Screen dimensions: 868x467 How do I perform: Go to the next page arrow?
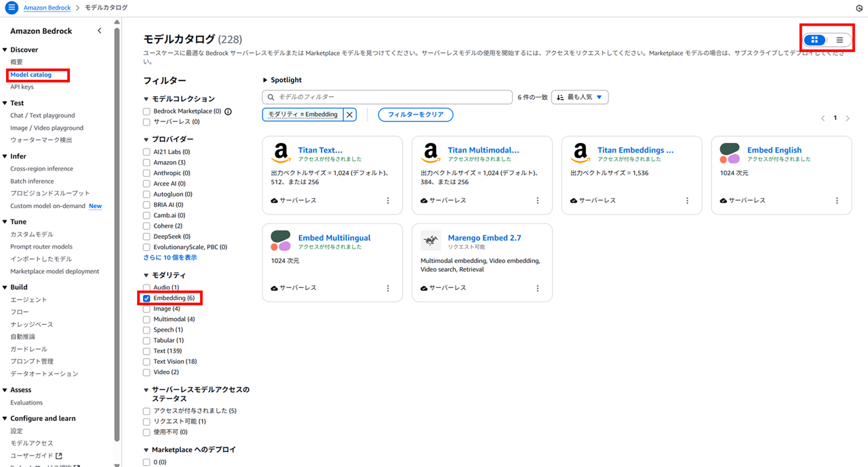(848, 118)
